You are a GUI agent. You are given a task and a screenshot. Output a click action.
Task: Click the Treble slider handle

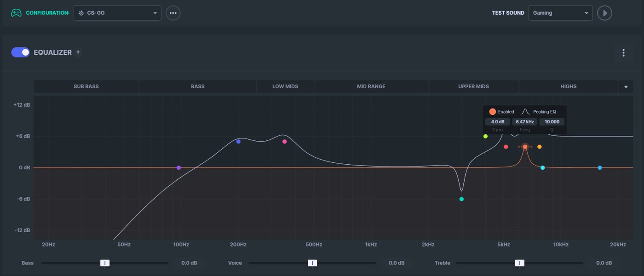point(520,263)
